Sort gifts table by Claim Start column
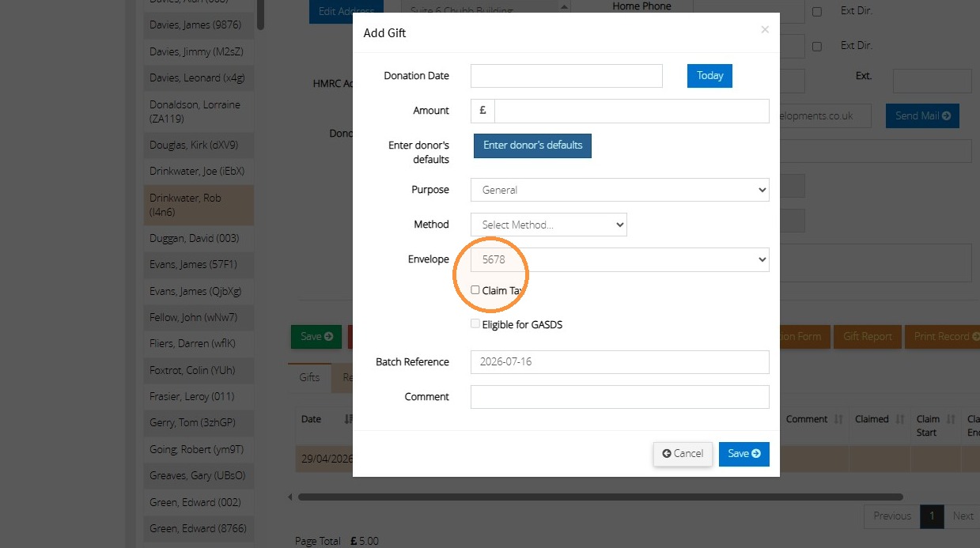 936,425
